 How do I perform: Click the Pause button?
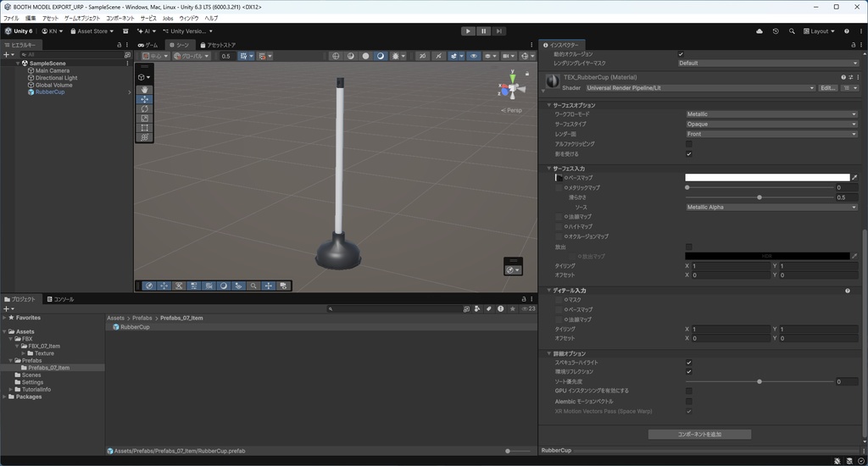point(483,31)
